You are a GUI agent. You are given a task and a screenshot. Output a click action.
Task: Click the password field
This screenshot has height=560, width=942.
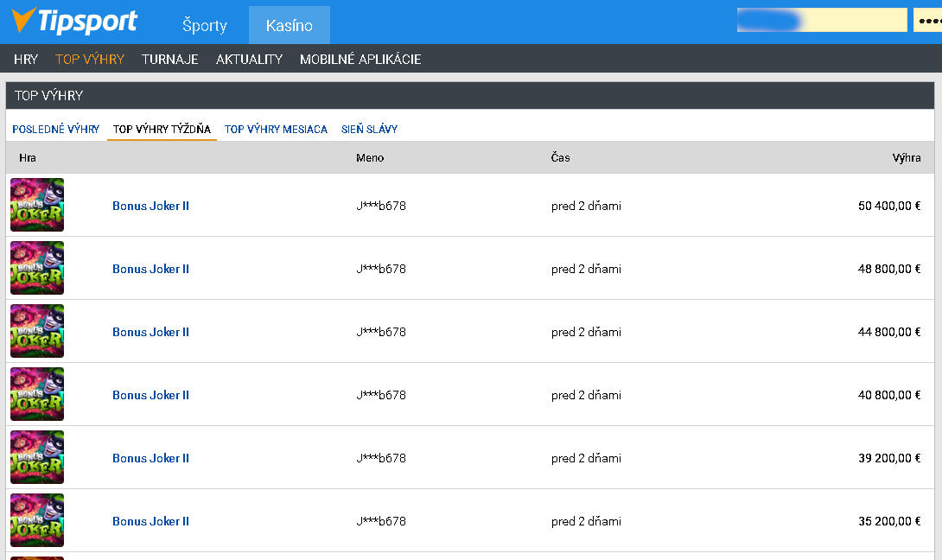927,20
